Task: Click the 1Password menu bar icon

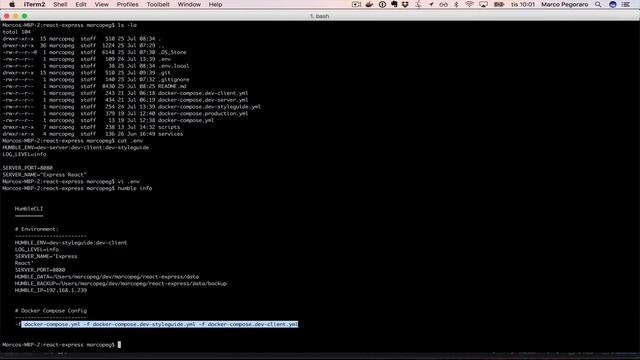Action: pos(382,4)
